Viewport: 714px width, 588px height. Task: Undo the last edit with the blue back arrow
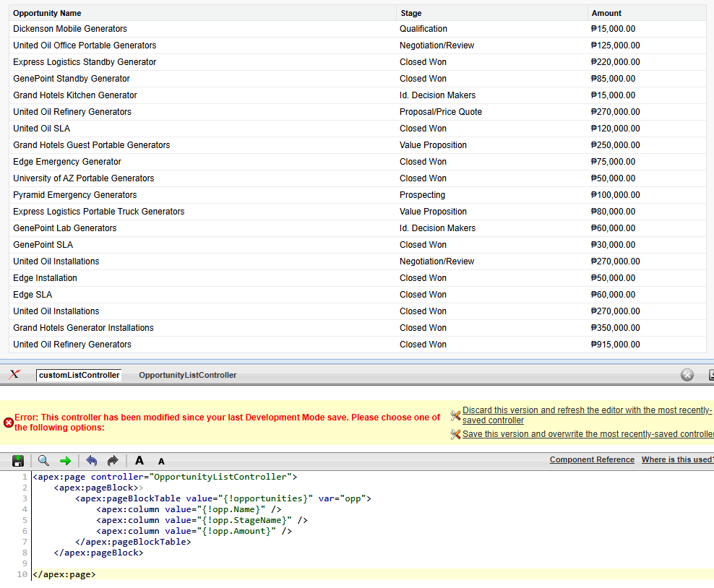pos(92,461)
